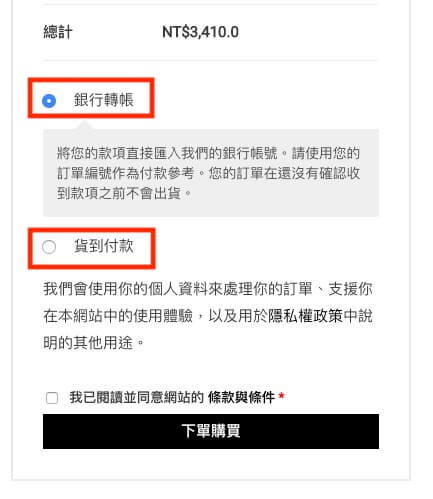Click the small triangle pointer above description box
Viewport: 433px width, 499px height.
point(84,125)
